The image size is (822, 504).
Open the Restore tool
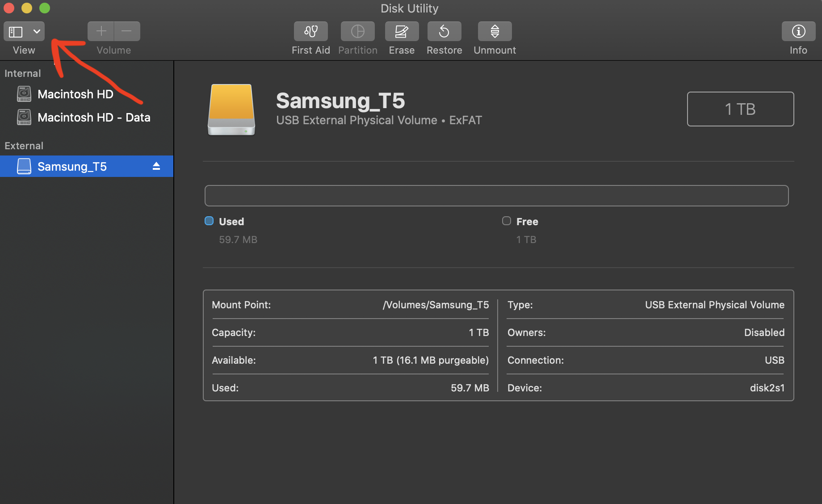pos(444,31)
